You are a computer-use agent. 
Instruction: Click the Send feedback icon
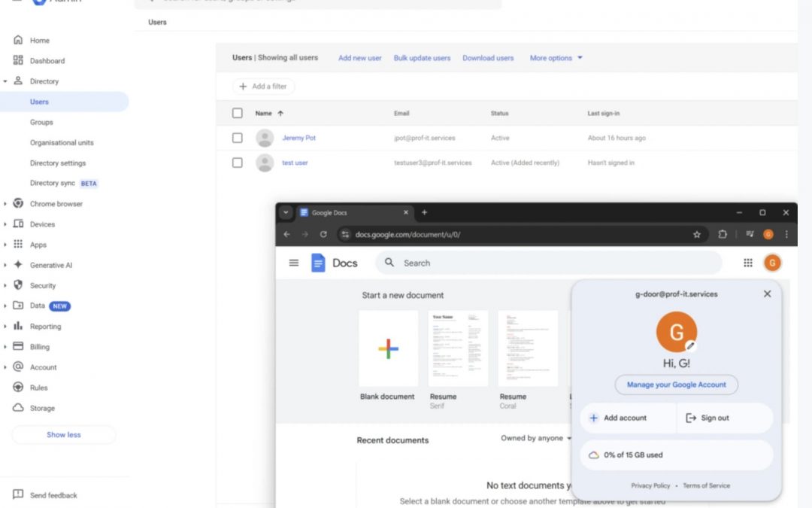click(x=18, y=494)
